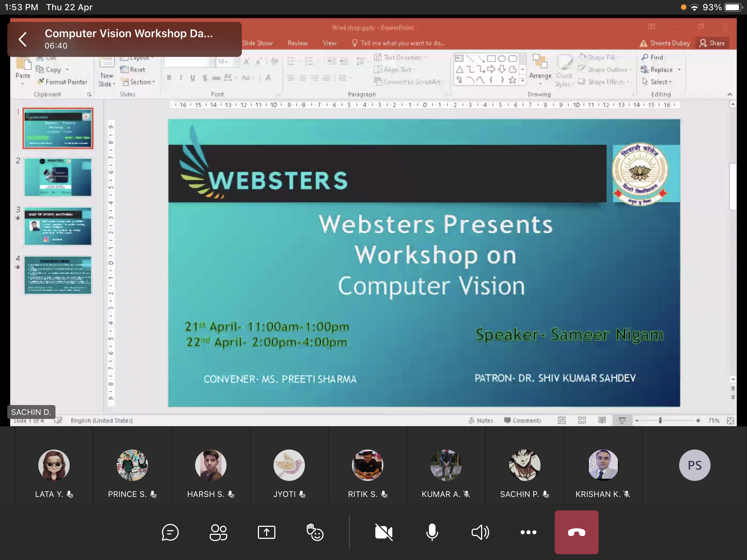747x560 pixels.
Task: Select slide 4 thumbnail
Action: click(x=58, y=275)
